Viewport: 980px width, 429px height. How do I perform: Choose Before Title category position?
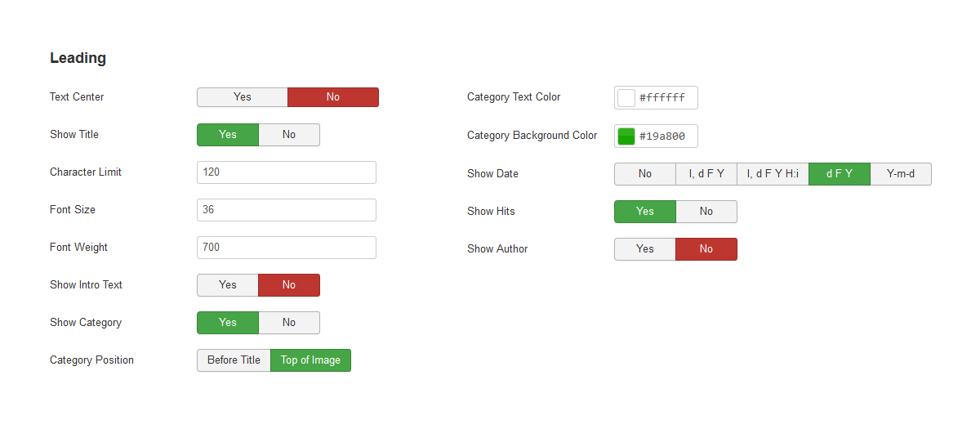point(234,360)
